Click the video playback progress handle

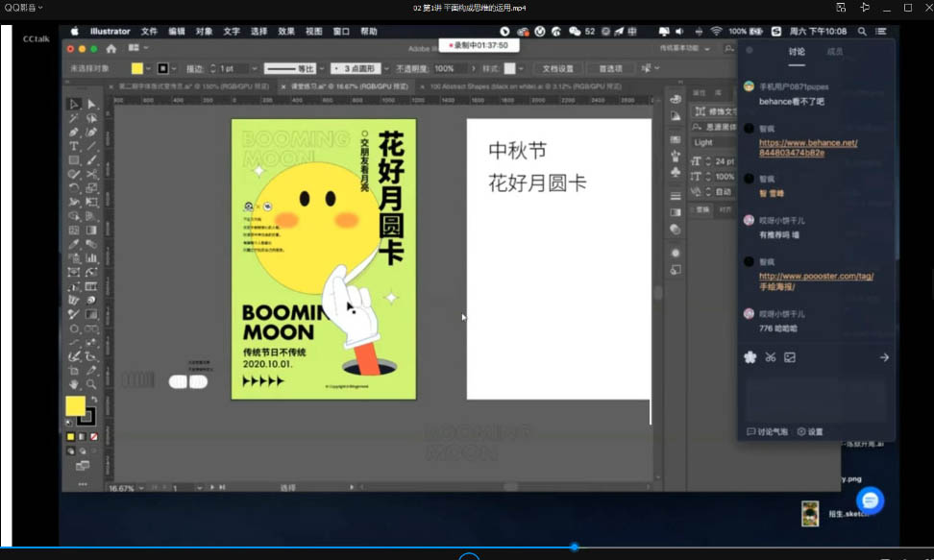click(575, 547)
